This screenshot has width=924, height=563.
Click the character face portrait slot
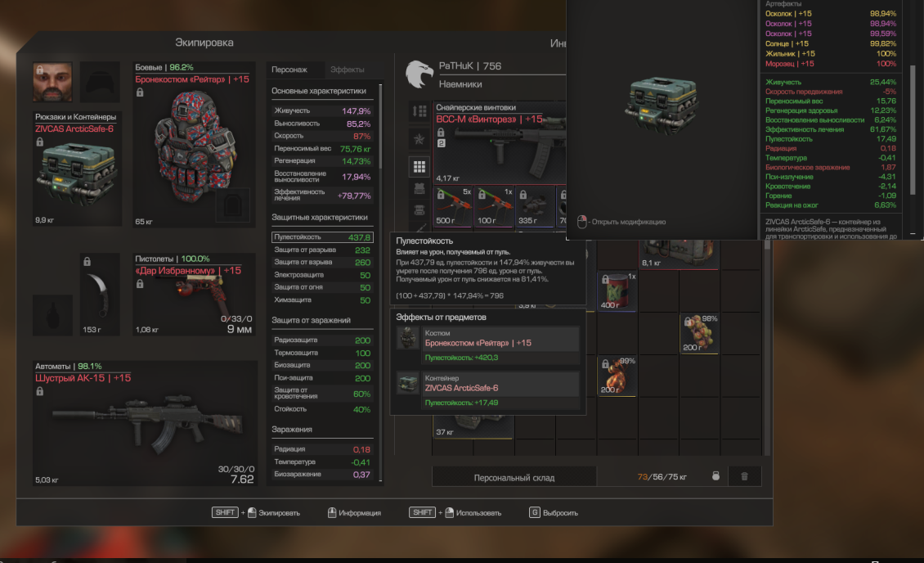pyautogui.click(x=53, y=82)
